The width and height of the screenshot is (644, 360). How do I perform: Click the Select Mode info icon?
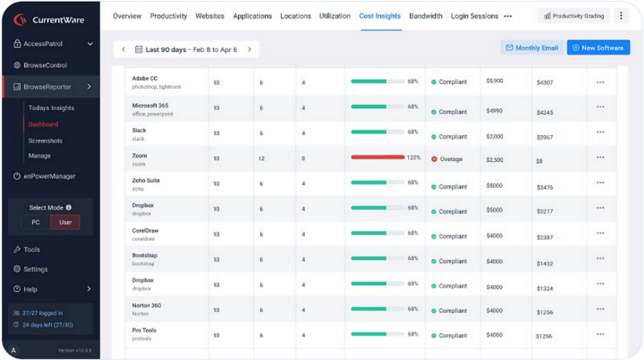(69, 207)
